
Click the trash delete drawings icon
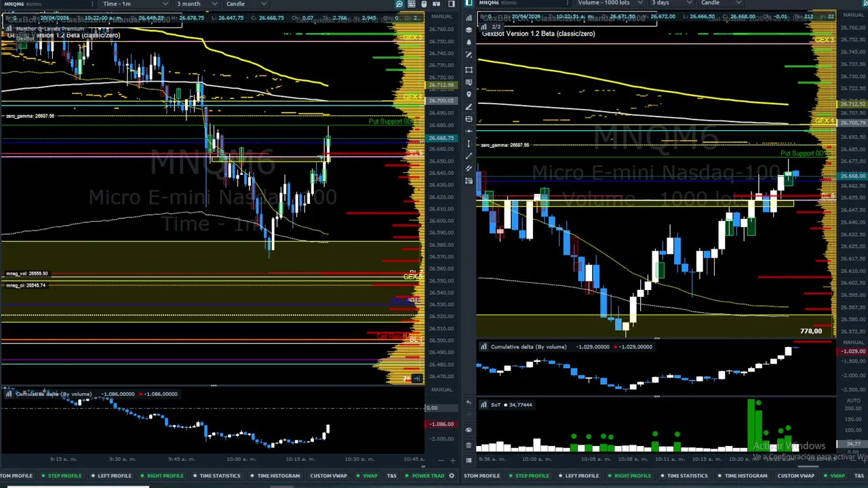click(x=469, y=445)
